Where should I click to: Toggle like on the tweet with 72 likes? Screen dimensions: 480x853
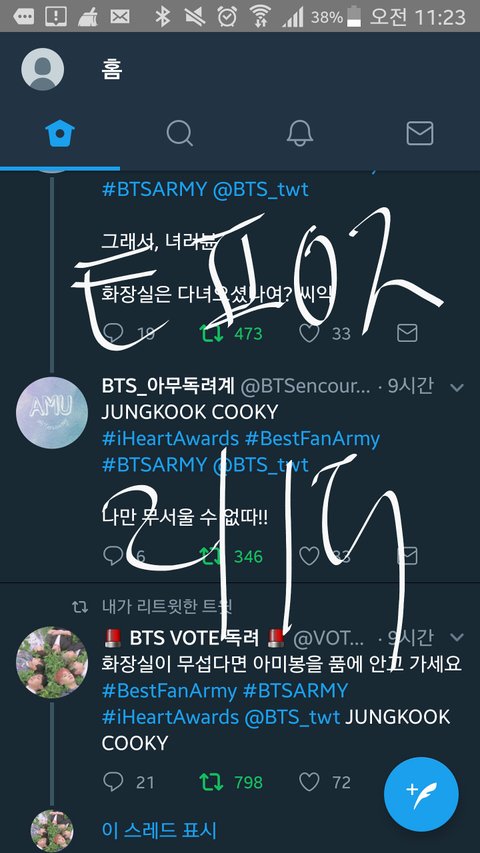pos(309,782)
